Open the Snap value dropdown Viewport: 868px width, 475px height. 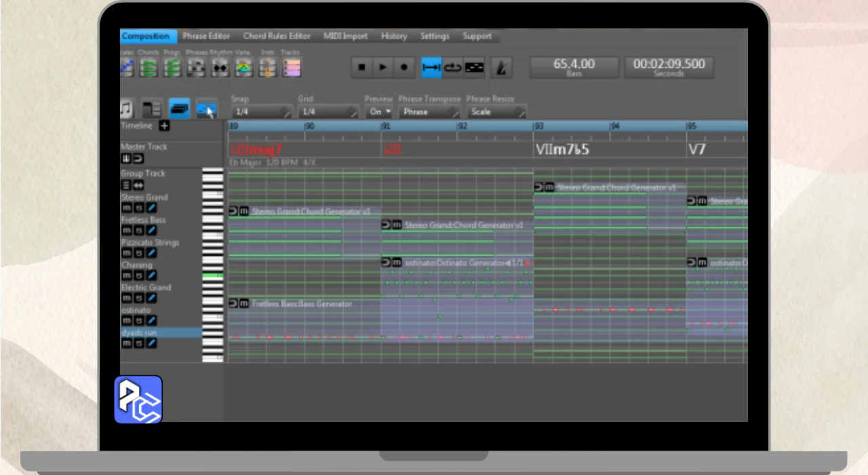(260, 112)
